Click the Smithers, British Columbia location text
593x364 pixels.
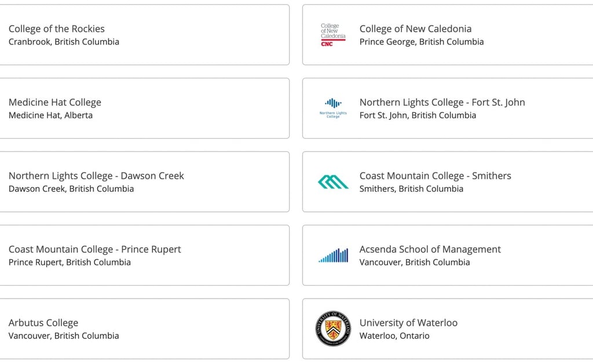(412, 189)
